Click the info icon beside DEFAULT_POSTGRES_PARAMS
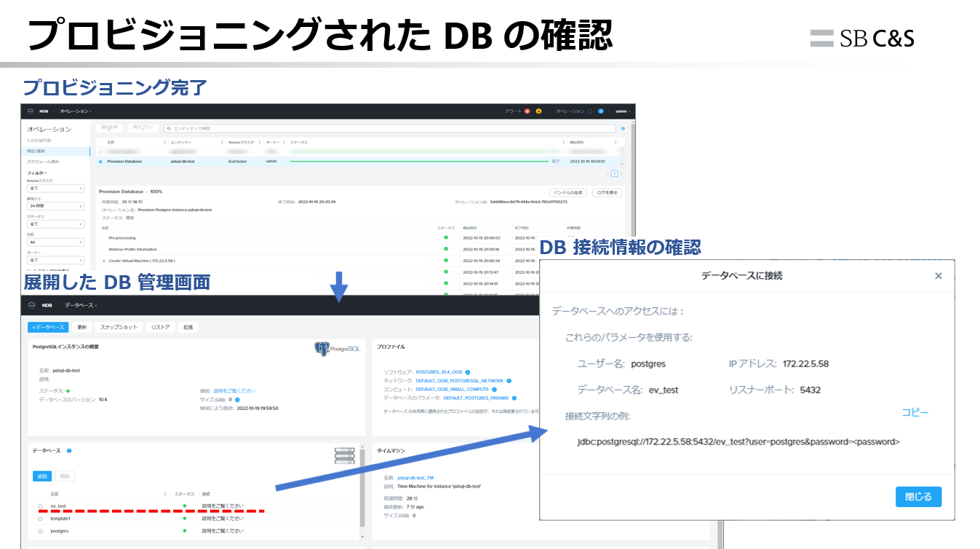The image size is (980, 549). (x=514, y=398)
